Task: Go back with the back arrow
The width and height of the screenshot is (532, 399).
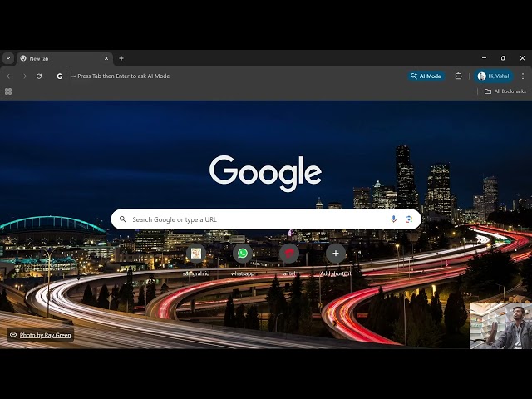Action: point(9,76)
